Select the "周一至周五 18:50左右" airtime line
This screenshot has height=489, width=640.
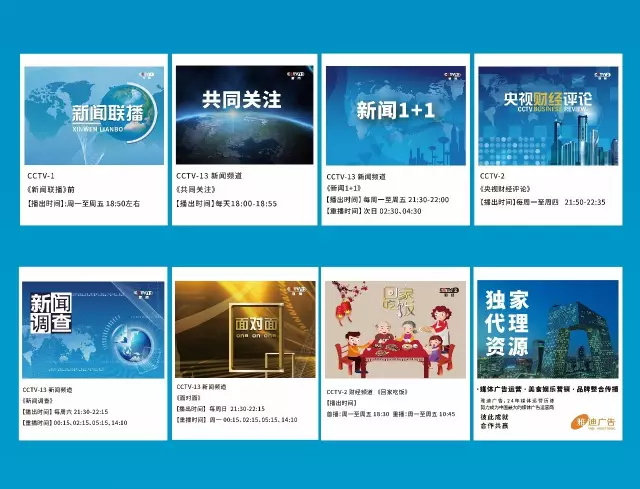103,203
